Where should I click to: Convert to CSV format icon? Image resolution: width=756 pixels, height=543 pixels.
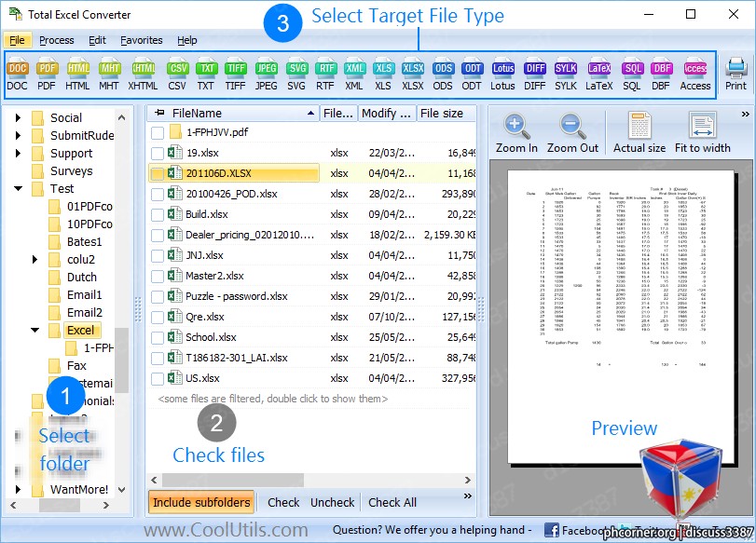[177, 75]
